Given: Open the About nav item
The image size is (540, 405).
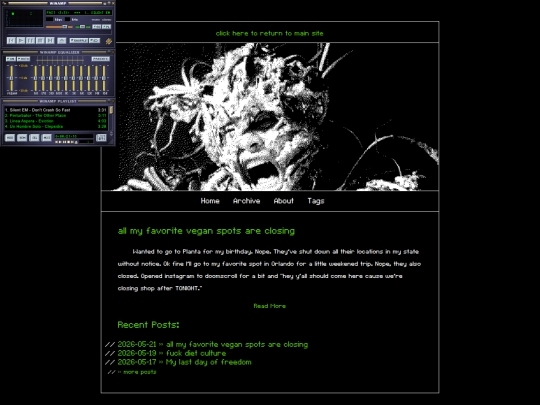Looking at the screenshot, I should [283, 201].
